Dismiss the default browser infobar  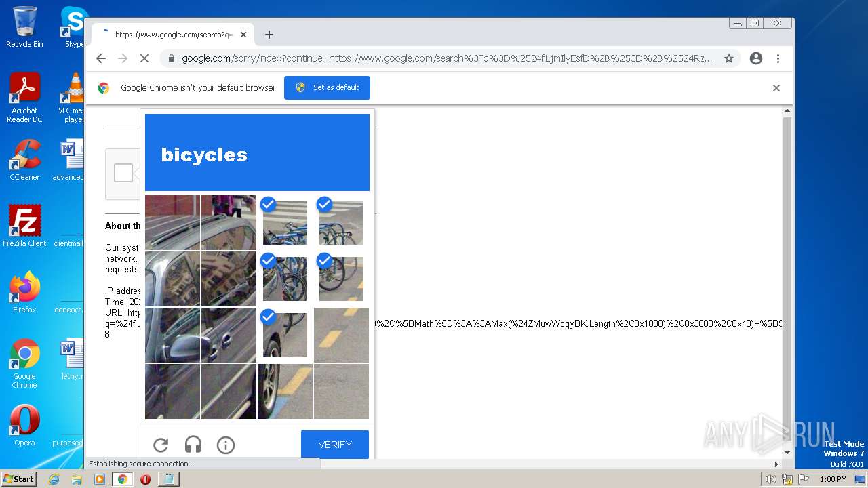coord(776,87)
